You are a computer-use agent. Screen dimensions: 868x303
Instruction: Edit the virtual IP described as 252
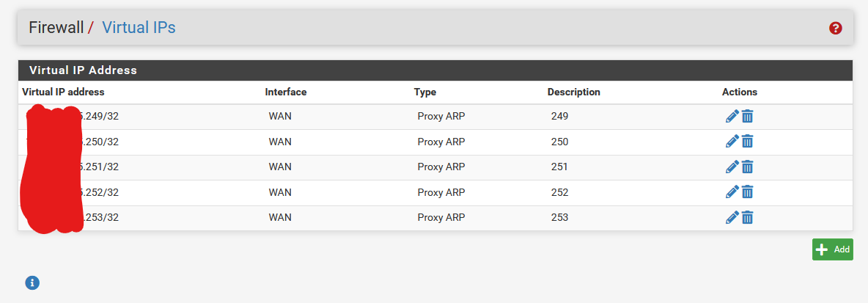coord(732,192)
